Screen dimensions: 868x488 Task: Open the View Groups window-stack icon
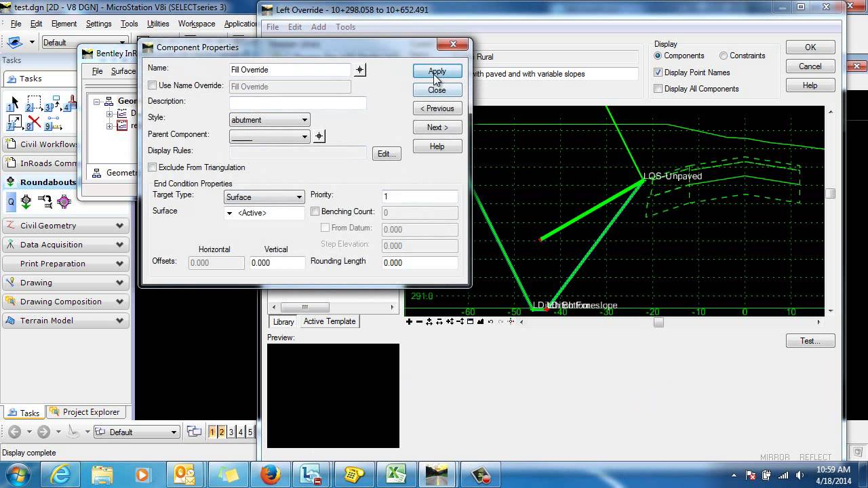[194, 432]
